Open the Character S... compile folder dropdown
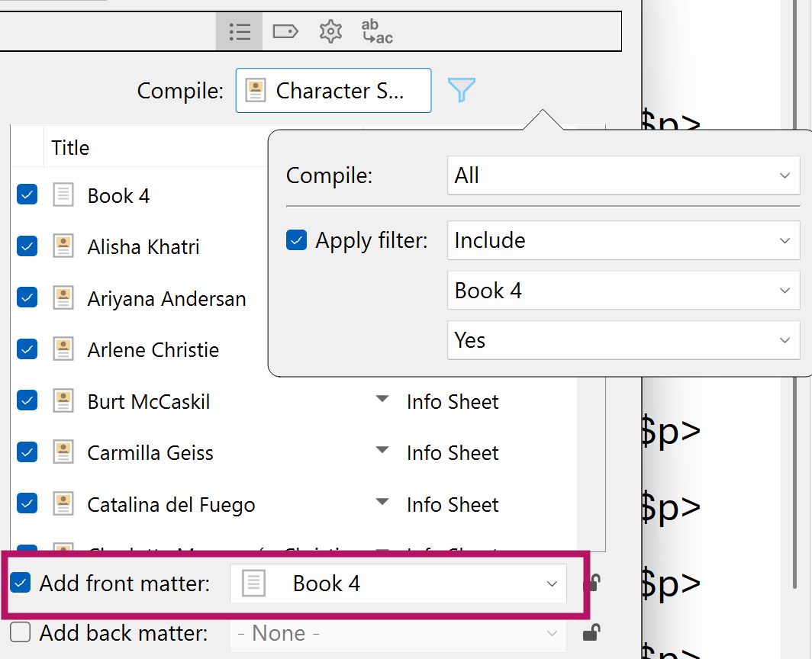 pos(333,91)
